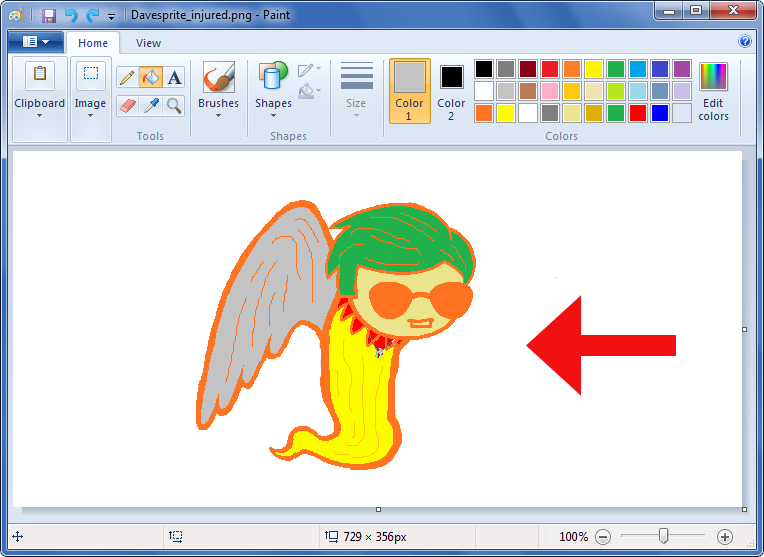The image size is (764, 557).
Task: Select the Magnifier tool
Action: [174, 105]
